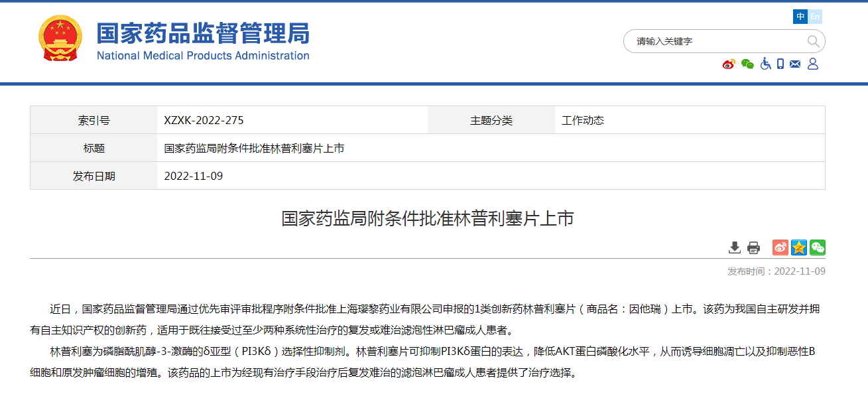
Task: Open the green WeChat icon below search bar
Action: pos(747,64)
